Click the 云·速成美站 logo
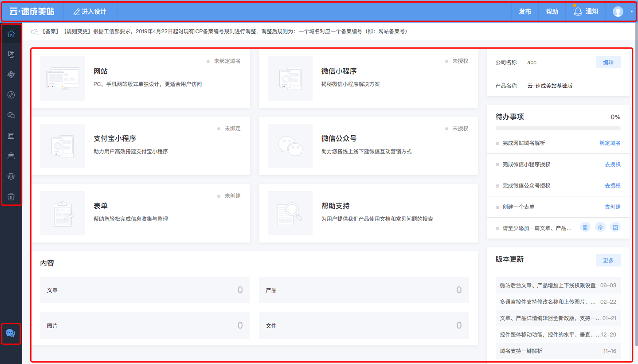Image resolution: width=638 pixels, height=364 pixels. [x=32, y=12]
